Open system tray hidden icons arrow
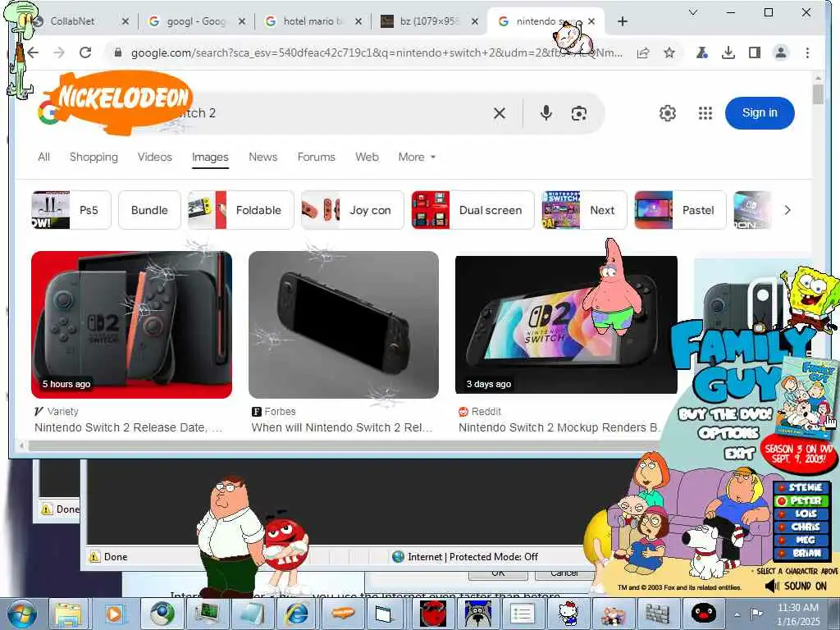This screenshot has width=840, height=630. coord(737,614)
